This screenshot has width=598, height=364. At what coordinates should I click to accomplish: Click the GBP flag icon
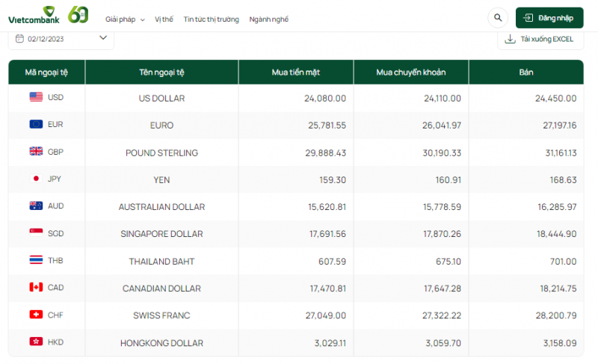click(x=36, y=152)
